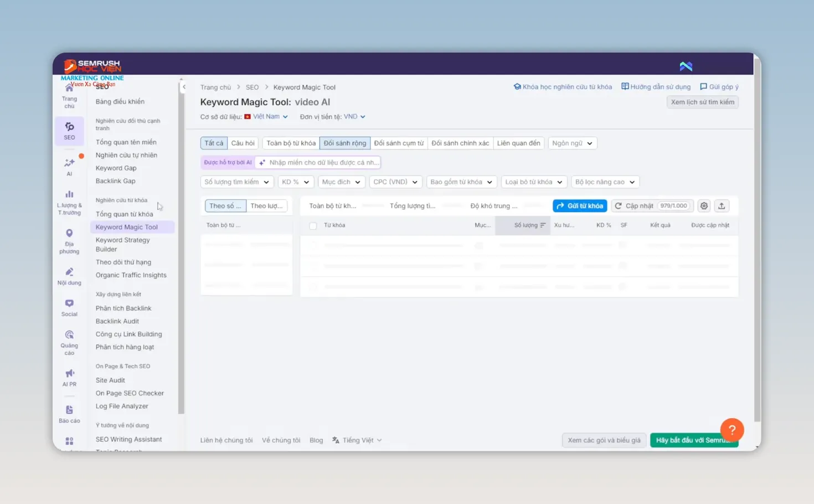This screenshot has width=814, height=504.
Task: Open Backlink Audit in sidebar
Action: pos(117,321)
